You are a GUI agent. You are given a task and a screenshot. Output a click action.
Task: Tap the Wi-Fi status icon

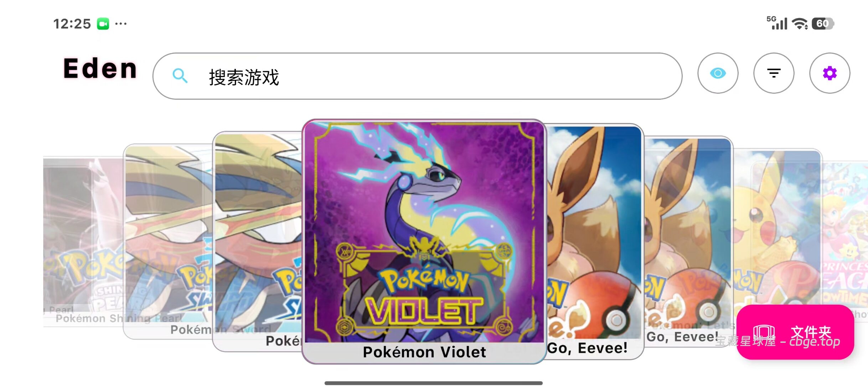[800, 24]
